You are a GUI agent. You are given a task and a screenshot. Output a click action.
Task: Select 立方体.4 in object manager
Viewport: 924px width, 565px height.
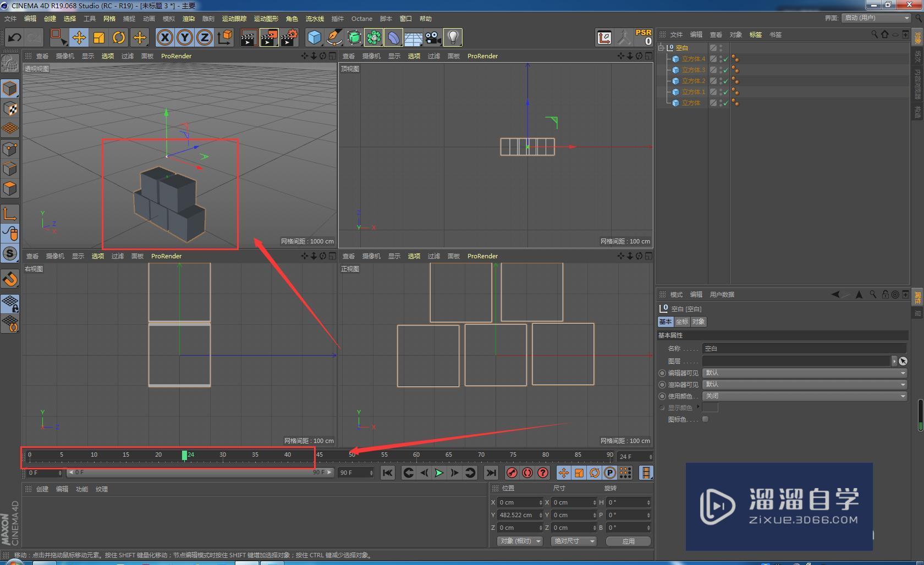[x=693, y=59]
